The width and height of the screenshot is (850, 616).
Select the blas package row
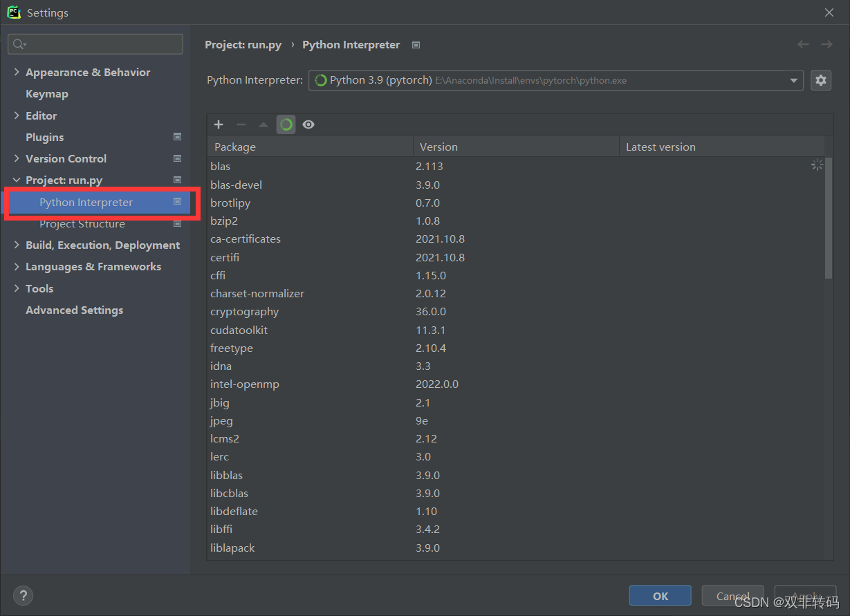(516, 166)
